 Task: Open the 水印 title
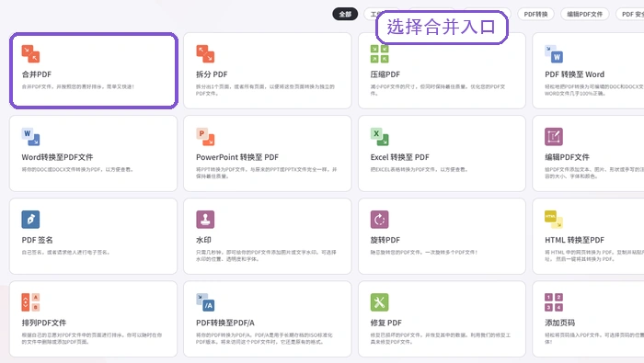[203, 240]
